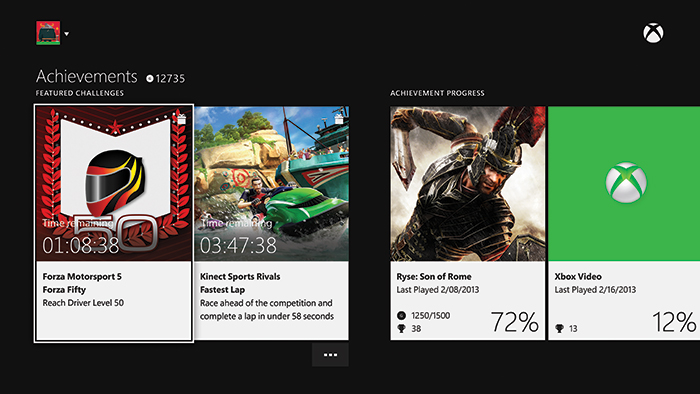Screen dimensions: 700x394
Task: Open the Fastest Lap challenge description
Action: point(267,309)
